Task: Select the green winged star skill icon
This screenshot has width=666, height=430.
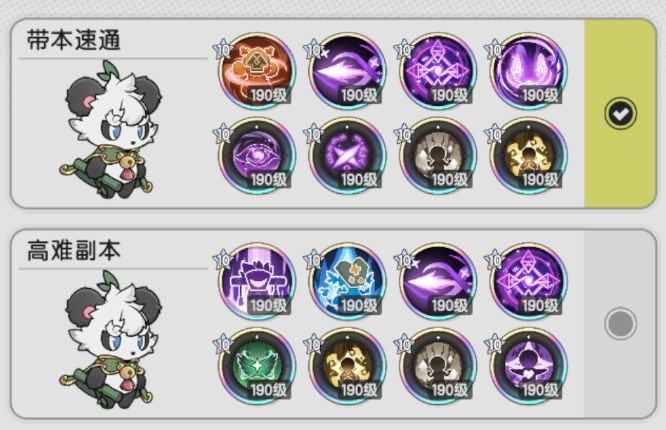Action: 257,366
